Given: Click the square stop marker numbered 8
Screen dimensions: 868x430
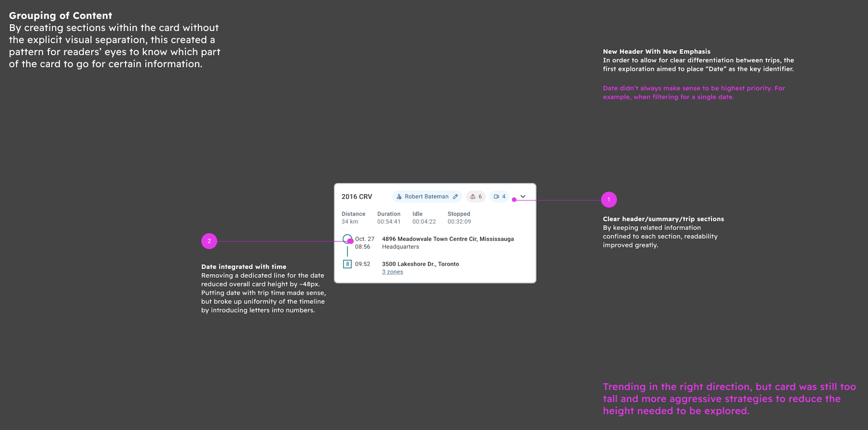Looking at the screenshot, I should [x=347, y=264].
